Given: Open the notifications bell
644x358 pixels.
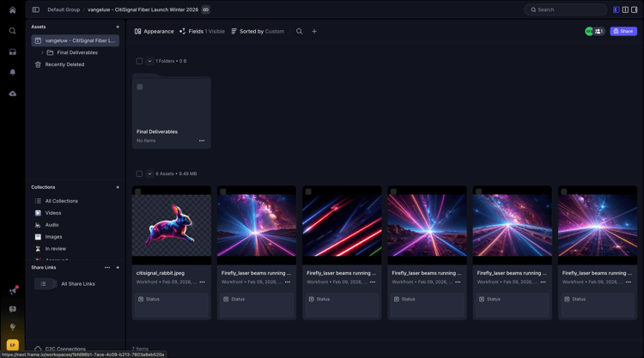Looking at the screenshot, I should coord(12,72).
